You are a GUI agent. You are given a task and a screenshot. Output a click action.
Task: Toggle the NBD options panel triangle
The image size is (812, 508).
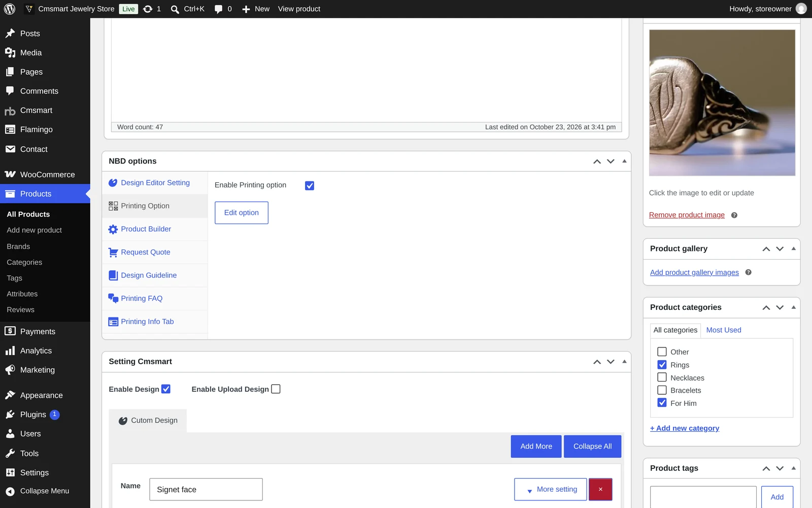click(624, 161)
